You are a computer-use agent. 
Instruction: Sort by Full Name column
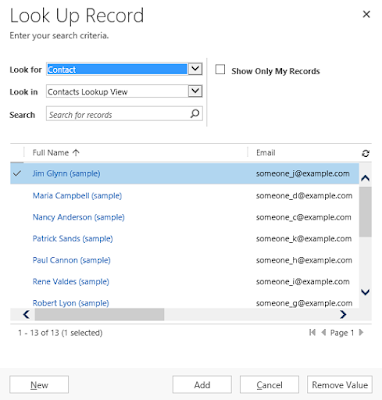(56, 153)
